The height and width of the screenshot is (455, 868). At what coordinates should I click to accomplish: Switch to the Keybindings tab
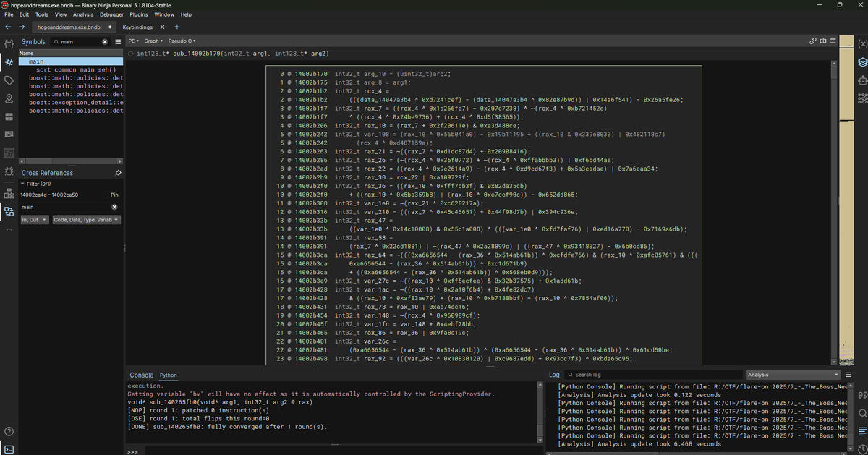pos(138,27)
